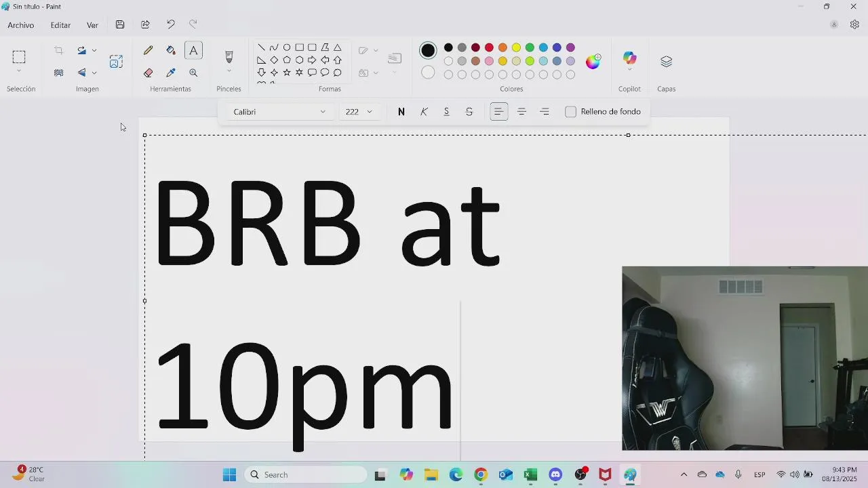The height and width of the screenshot is (488, 868).
Task: Pick the Diamond shape
Action: (274, 60)
